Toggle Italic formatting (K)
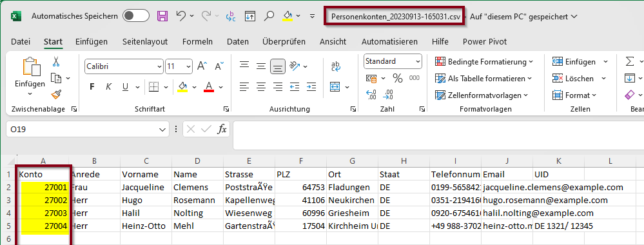644x245 pixels. point(109,87)
